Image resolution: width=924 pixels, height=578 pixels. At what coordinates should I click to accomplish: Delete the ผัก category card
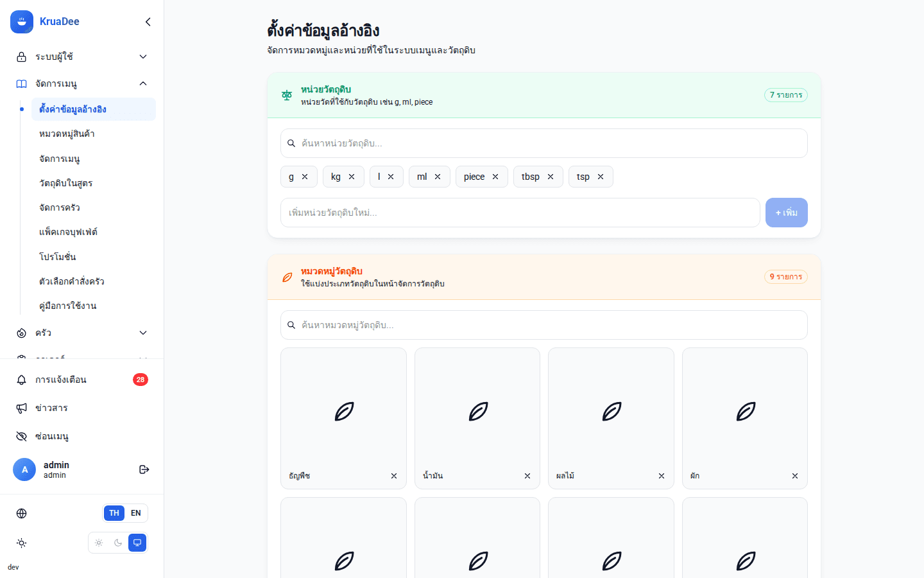[x=795, y=476]
